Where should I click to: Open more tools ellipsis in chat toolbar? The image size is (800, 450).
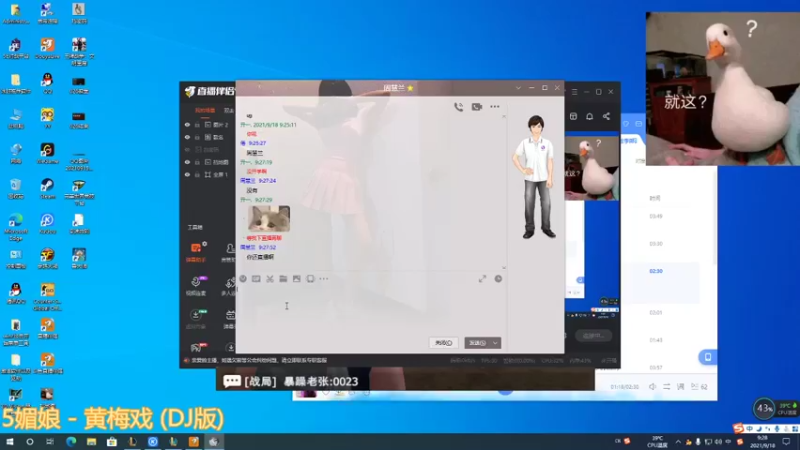coord(323,279)
